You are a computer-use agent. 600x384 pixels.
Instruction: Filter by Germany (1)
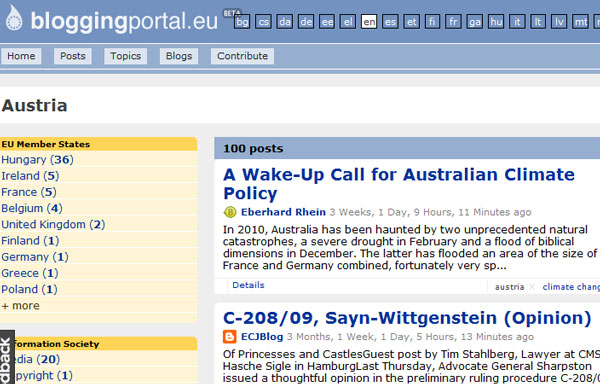(x=35, y=257)
